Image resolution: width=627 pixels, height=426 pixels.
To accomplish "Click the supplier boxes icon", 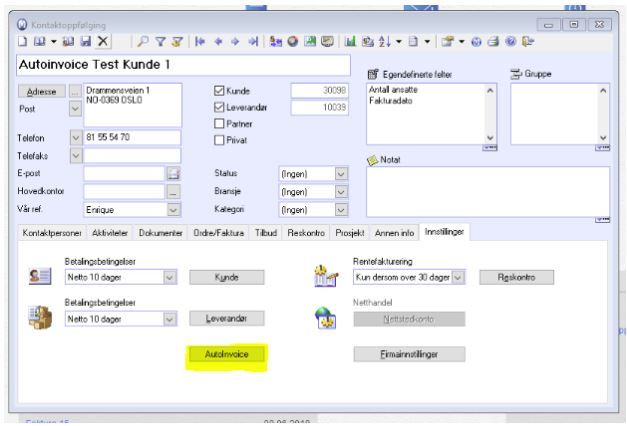I will point(40,317).
